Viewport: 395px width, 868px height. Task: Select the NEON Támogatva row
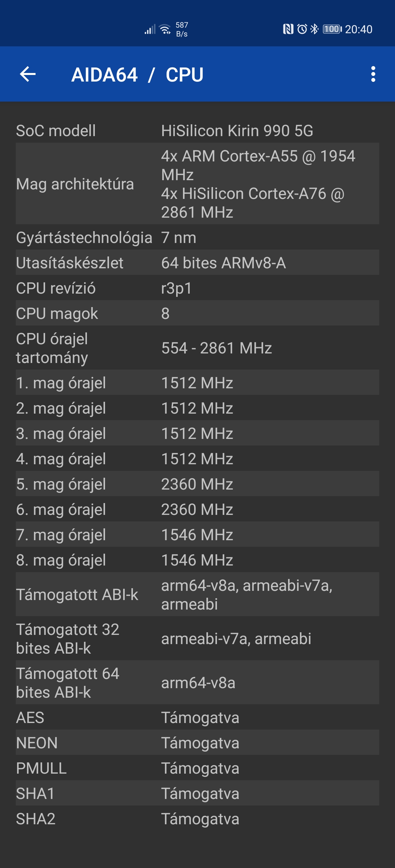tap(197, 743)
